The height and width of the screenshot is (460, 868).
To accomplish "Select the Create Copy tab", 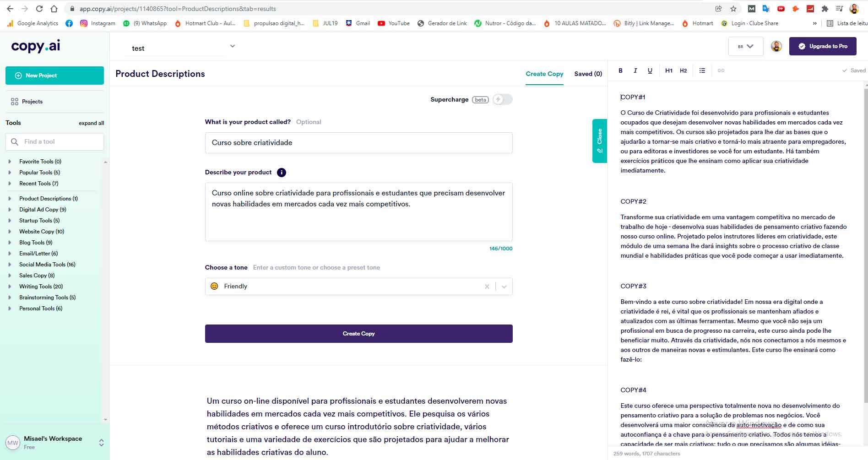I will [544, 74].
